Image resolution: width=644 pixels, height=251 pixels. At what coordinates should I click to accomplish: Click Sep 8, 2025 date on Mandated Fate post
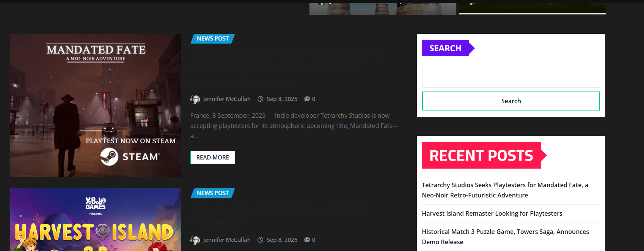click(x=282, y=99)
